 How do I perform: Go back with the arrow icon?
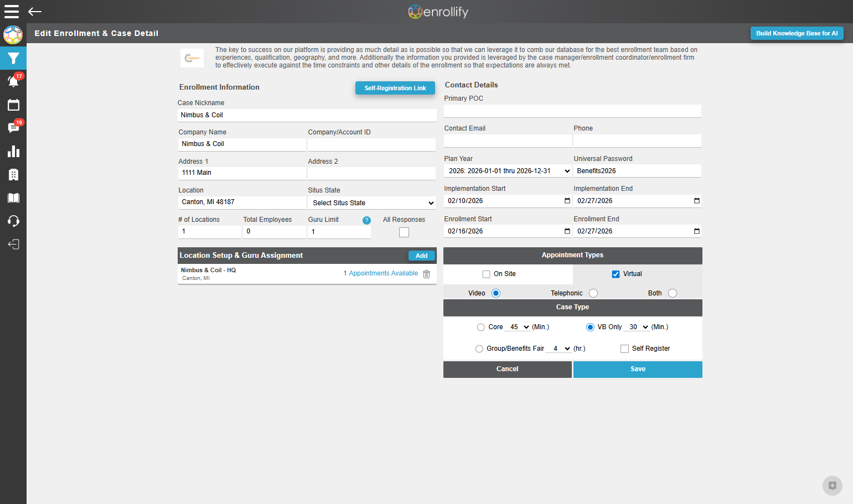[x=35, y=12]
